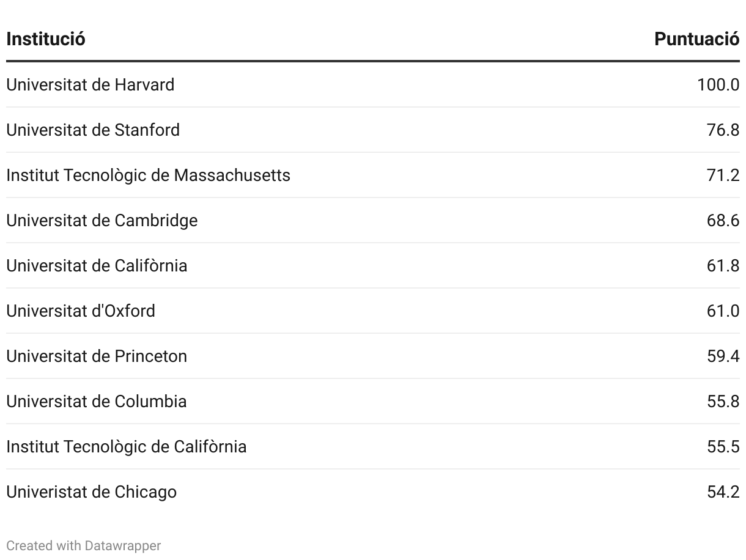This screenshot has width=746, height=560.
Task: Click the Universitat de Califòrnia entry
Action: click(97, 265)
